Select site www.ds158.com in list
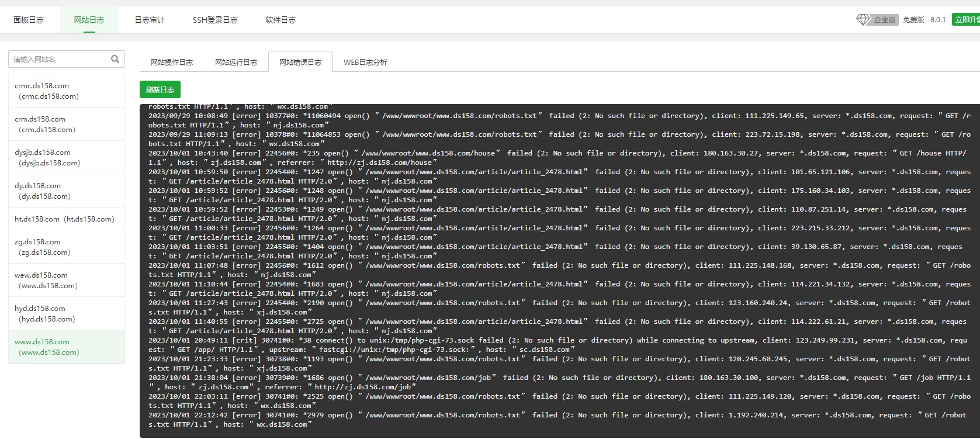 pos(67,347)
